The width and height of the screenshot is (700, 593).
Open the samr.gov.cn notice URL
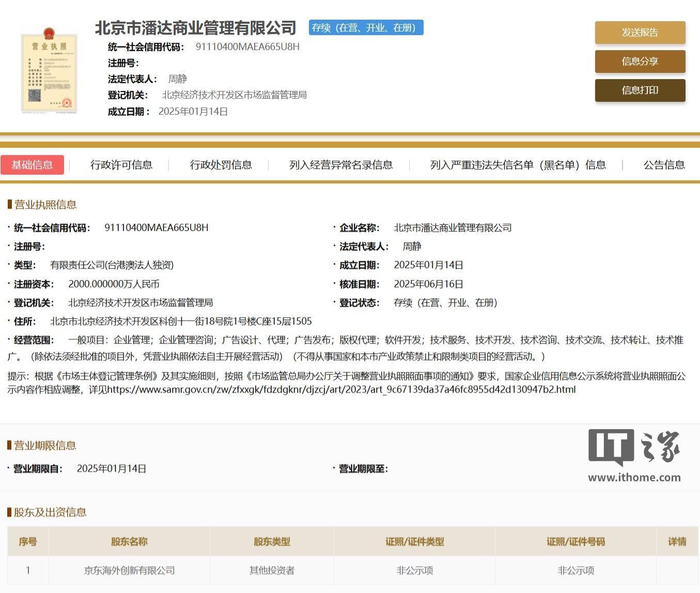pyautogui.click(x=341, y=389)
